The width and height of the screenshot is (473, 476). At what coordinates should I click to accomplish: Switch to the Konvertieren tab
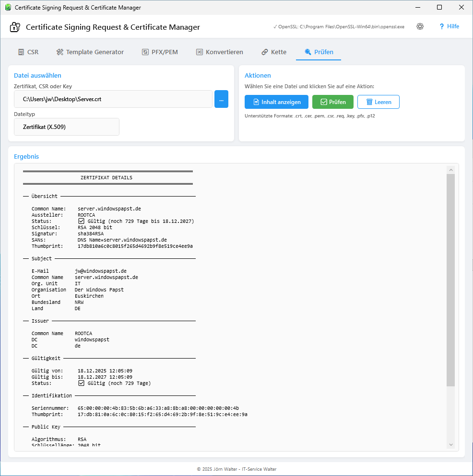pos(219,51)
